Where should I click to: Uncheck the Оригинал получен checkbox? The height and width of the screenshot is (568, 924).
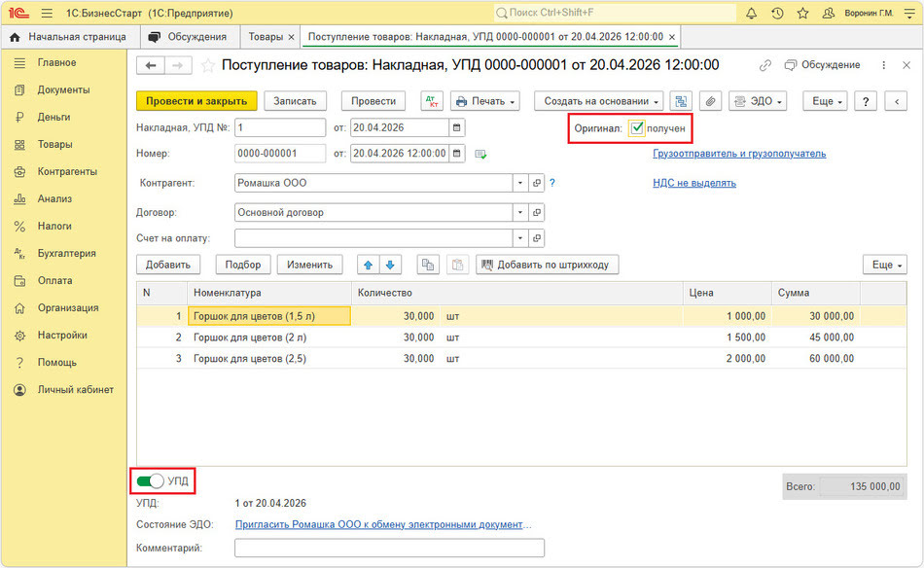636,127
